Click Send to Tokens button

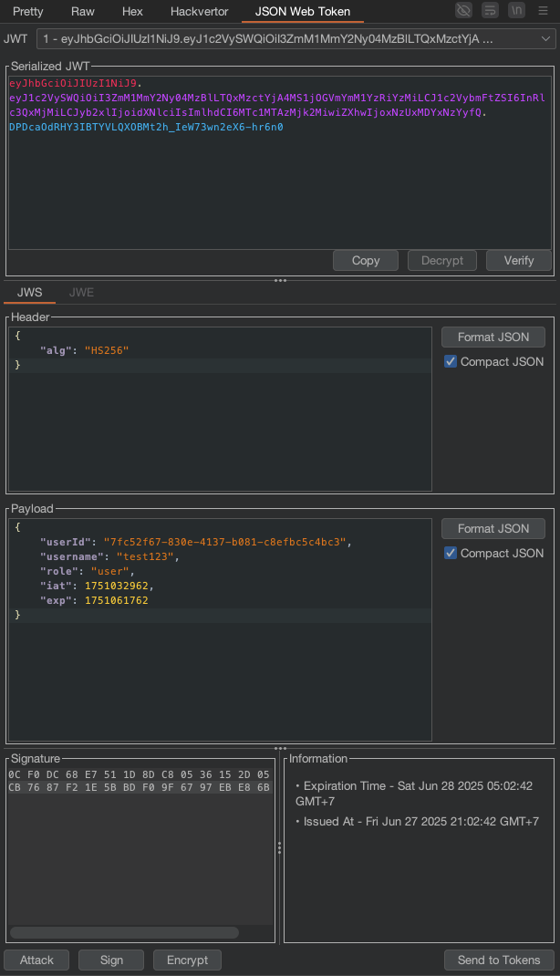[x=499, y=960]
